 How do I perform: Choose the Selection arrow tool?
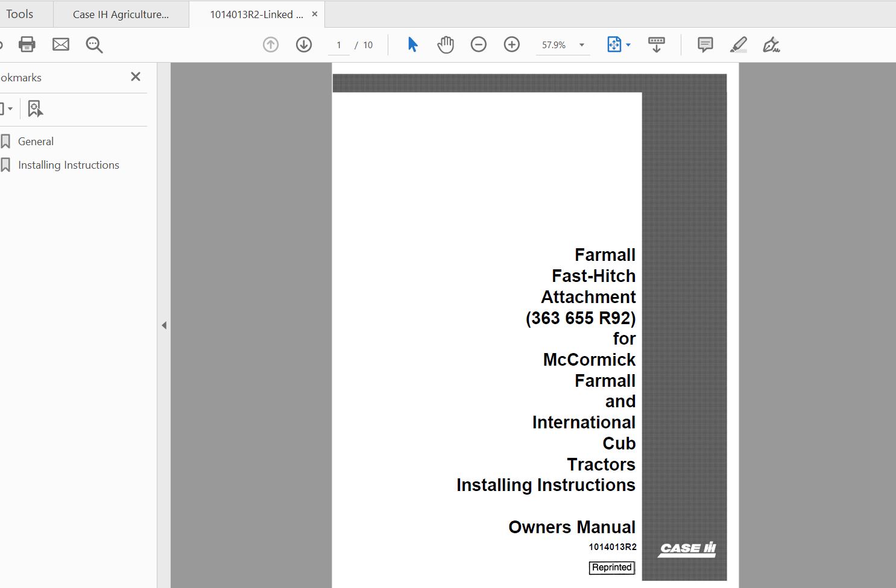coord(412,45)
